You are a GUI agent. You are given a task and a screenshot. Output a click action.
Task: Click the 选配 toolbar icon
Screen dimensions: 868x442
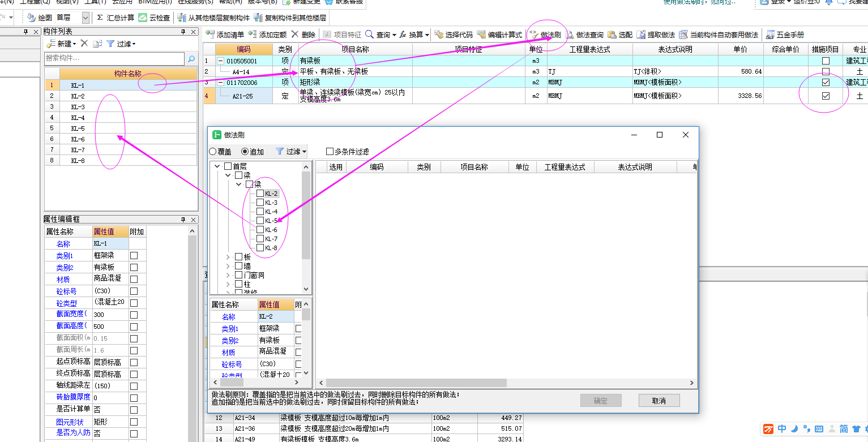pyautogui.click(x=612, y=35)
